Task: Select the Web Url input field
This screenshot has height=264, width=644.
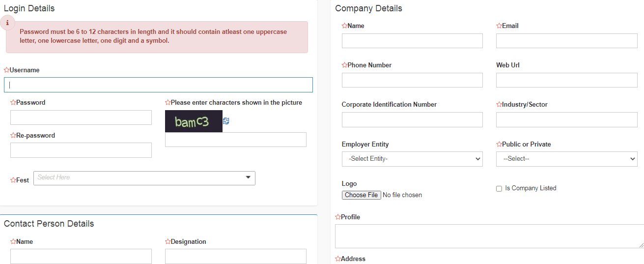Action: pos(566,80)
